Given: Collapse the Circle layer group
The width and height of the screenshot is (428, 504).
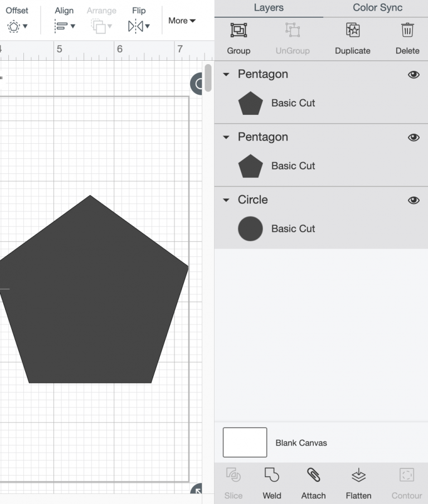Looking at the screenshot, I should point(226,200).
